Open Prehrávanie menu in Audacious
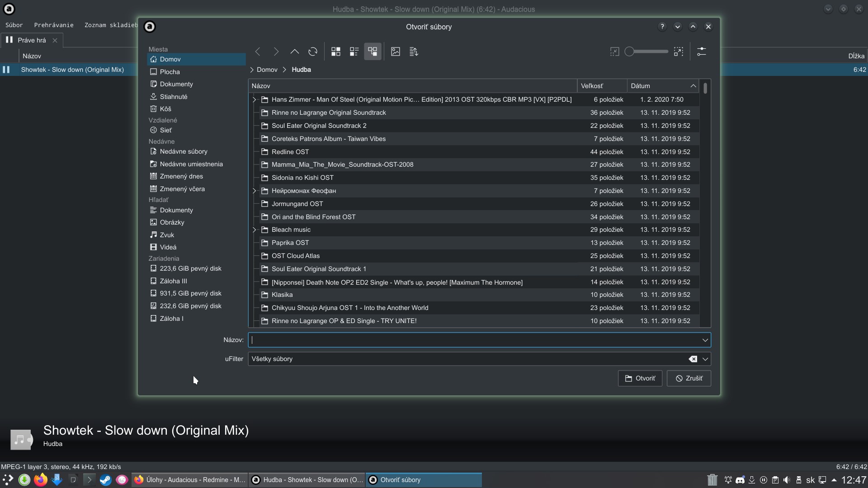The height and width of the screenshot is (488, 868). tap(54, 25)
